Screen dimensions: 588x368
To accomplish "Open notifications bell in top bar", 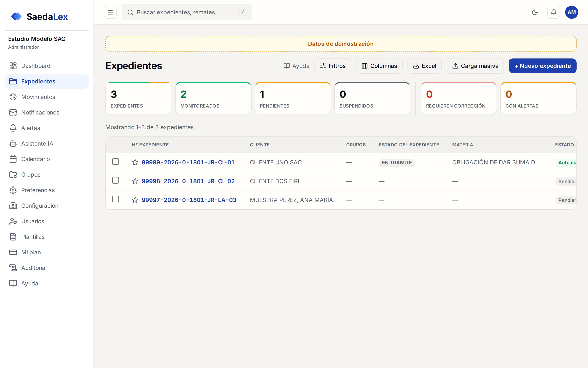I will click(553, 12).
